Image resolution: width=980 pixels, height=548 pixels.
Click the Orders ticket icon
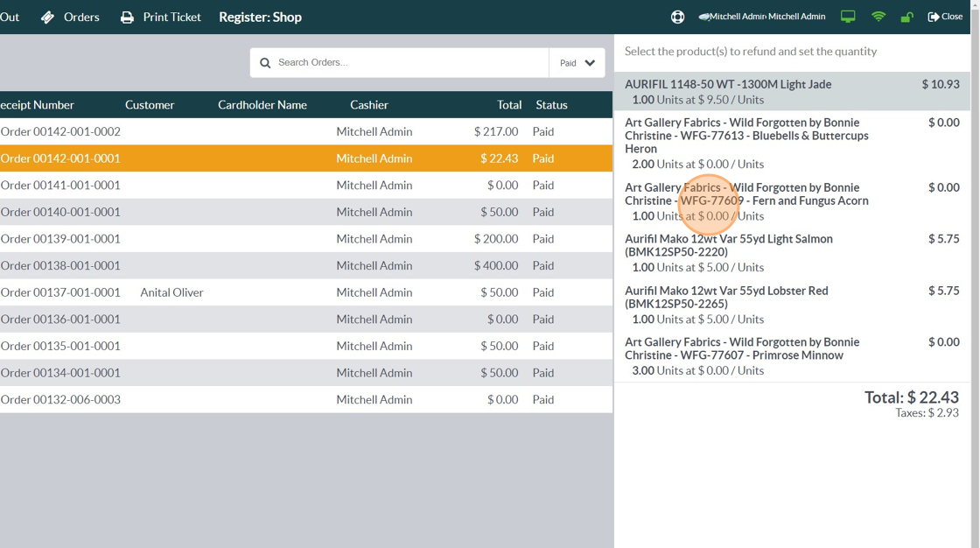tap(47, 18)
